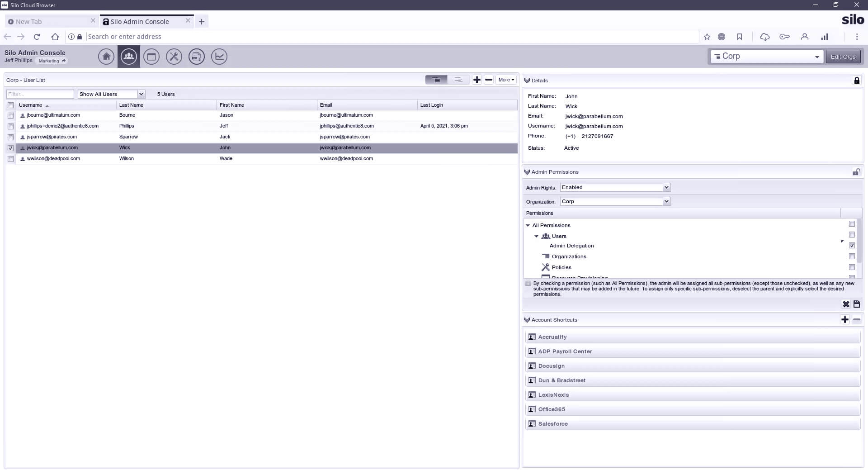Remove account shortcut with minus icon
Image resolution: width=868 pixels, height=470 pixels.
[x=856, y=319]
